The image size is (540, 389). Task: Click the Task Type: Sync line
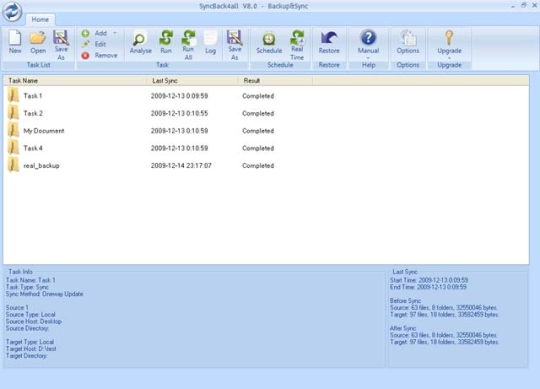click(x=27, y=287)
